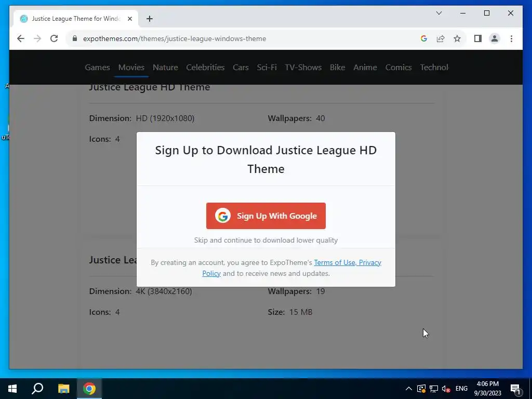Bookmark this tab with the star icon
Viewport: 532px width, 399px height.
pos(457,38)
